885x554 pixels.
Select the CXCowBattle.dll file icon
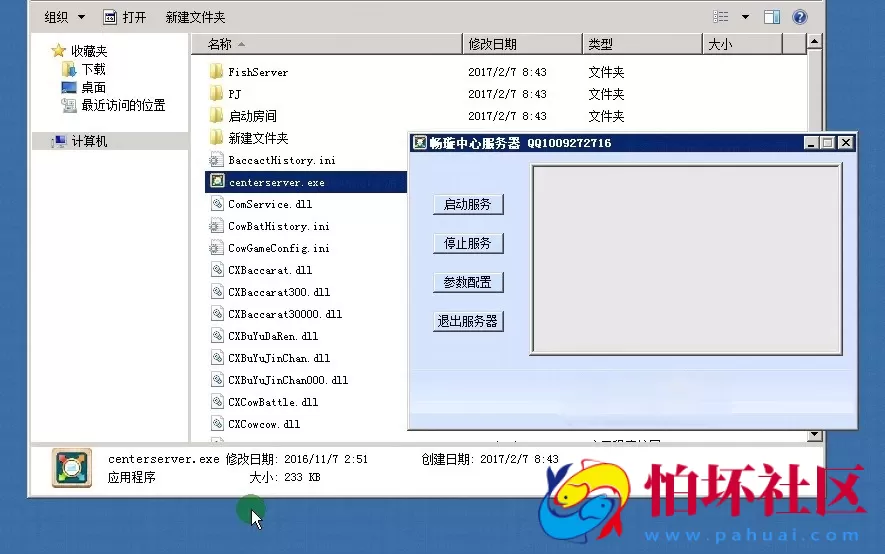(x=217, y=402)
